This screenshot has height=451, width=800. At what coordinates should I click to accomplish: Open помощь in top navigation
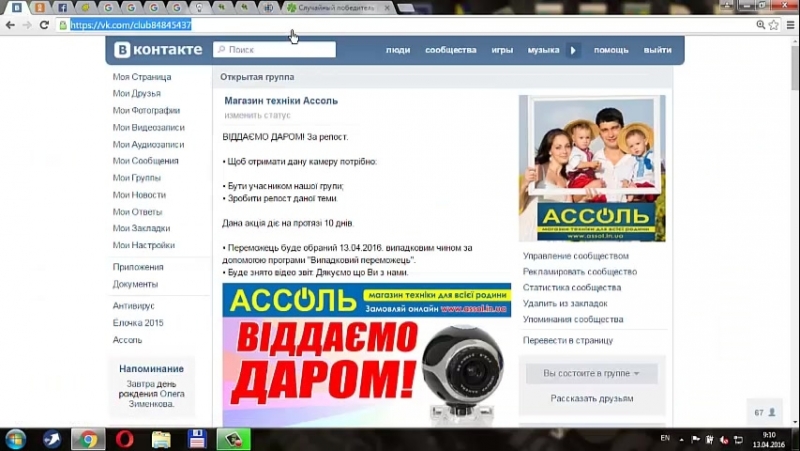[x=611, y=50]
